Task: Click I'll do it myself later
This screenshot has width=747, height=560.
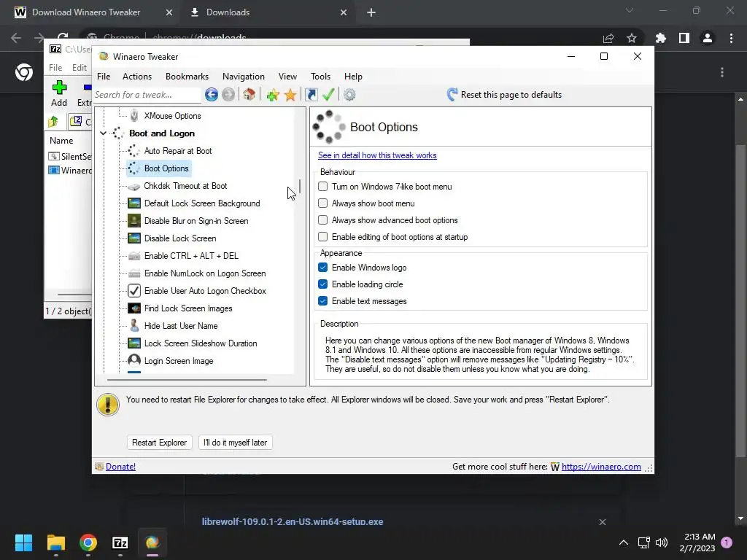Action: [235, 443]
